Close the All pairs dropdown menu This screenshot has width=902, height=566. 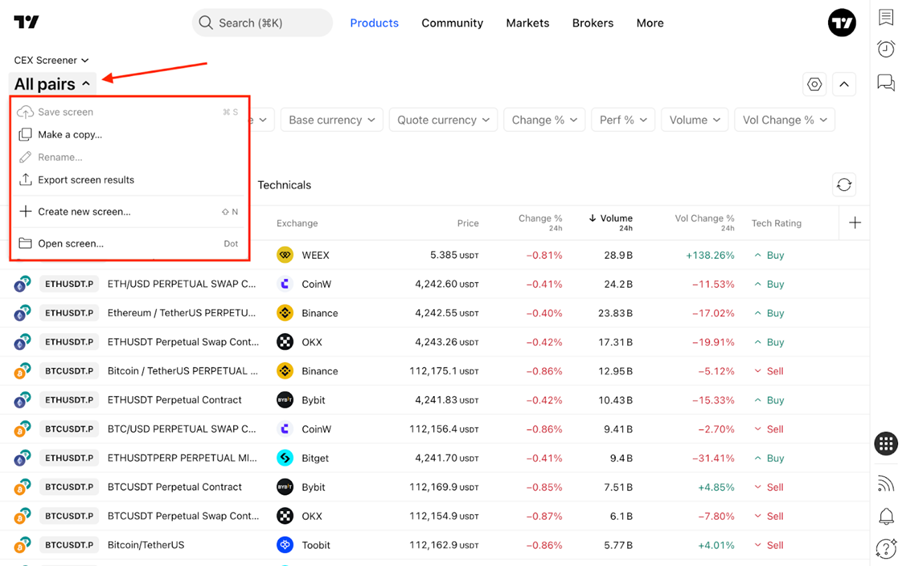pyautogui.click(x=52, y=84)
